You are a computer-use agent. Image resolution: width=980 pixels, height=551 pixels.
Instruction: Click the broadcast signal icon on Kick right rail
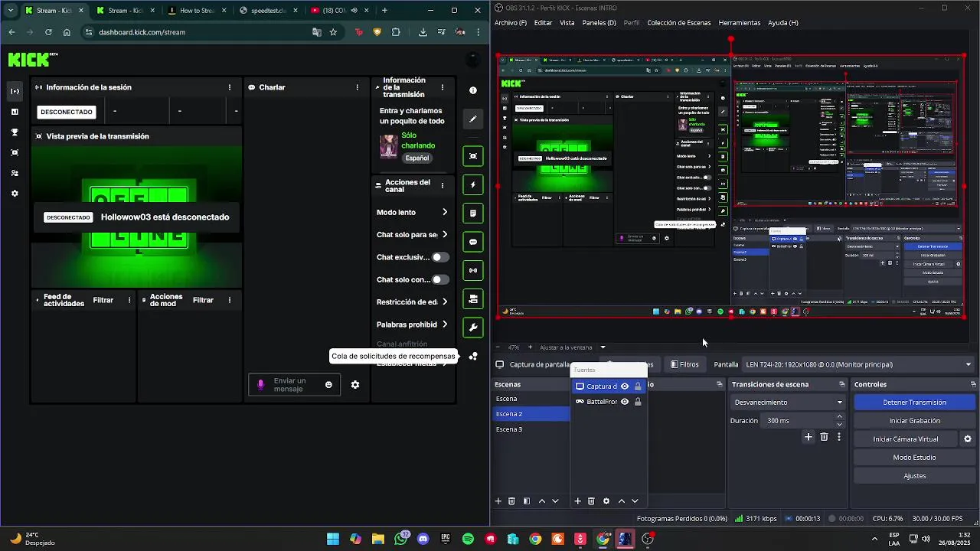click(x=473, y=270)
